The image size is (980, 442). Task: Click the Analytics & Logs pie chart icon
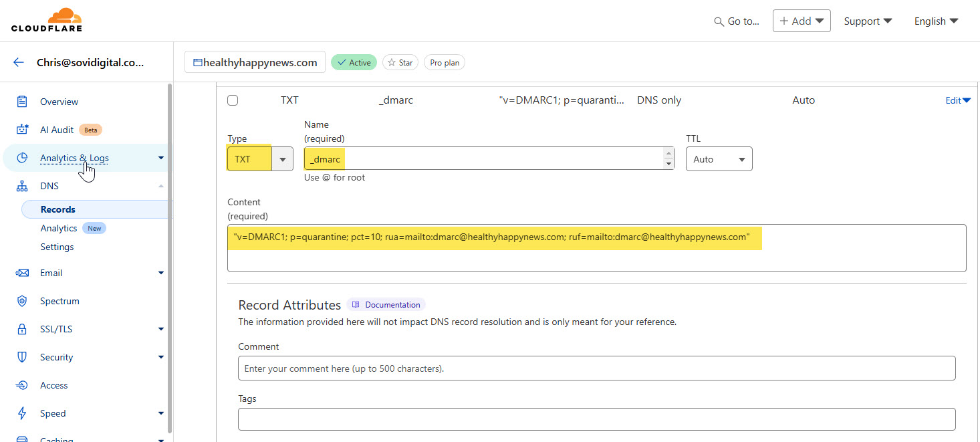pyautogui.click(x=22, y=158)
